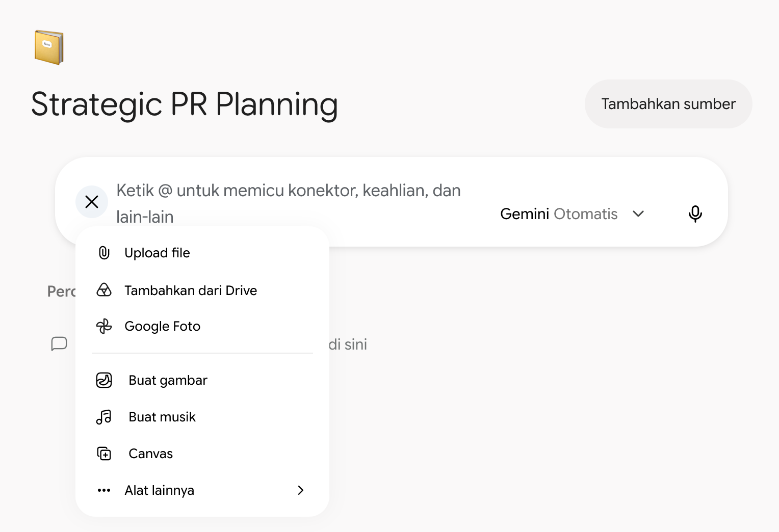Viewport: 779px width, 532px height.
Task: Focus the prompt input field with Ketik @ placeholder
Action: 289,203
